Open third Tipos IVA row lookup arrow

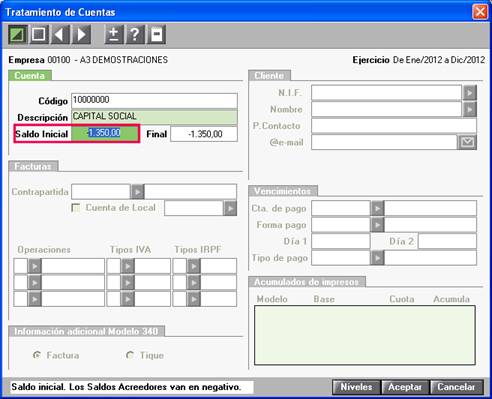(128, 299)
